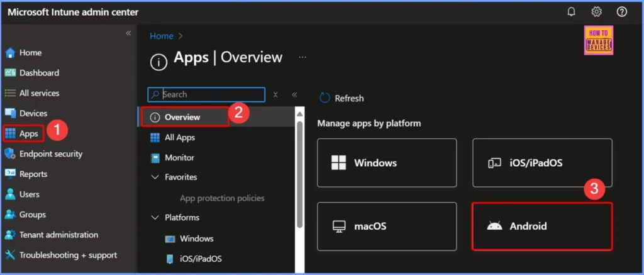The image size is (644, 275).
Task: Click the Android robot icon on card
Action: click(494, 226)
